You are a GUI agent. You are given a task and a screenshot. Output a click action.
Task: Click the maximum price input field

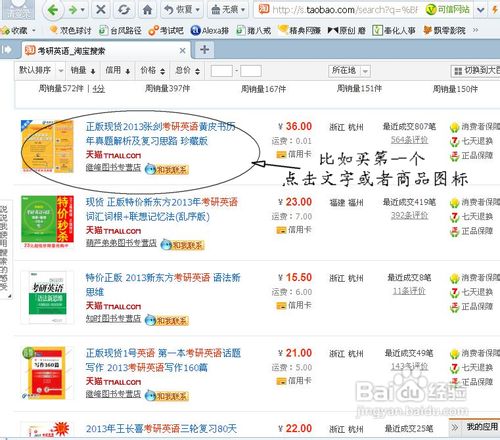coord(251,71)
